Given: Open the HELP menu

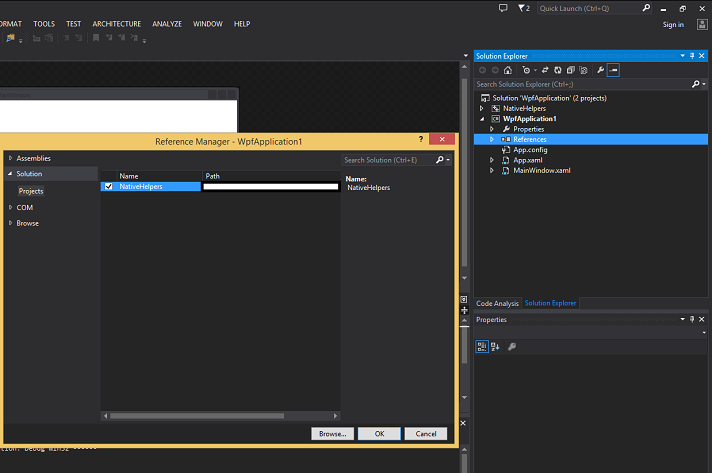Looking at the screenshot, I should [242, 24].
